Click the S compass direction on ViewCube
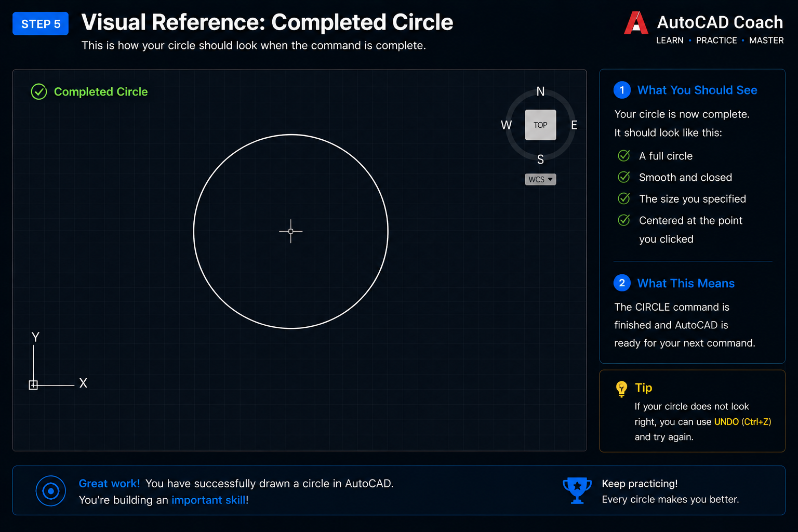798x532 pixels. (x=540, y=159)
